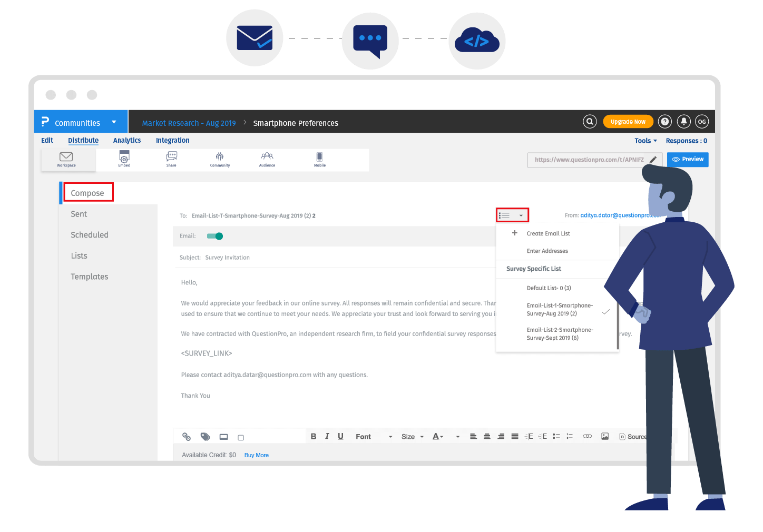Insert an image into the email

pos(605,436)
